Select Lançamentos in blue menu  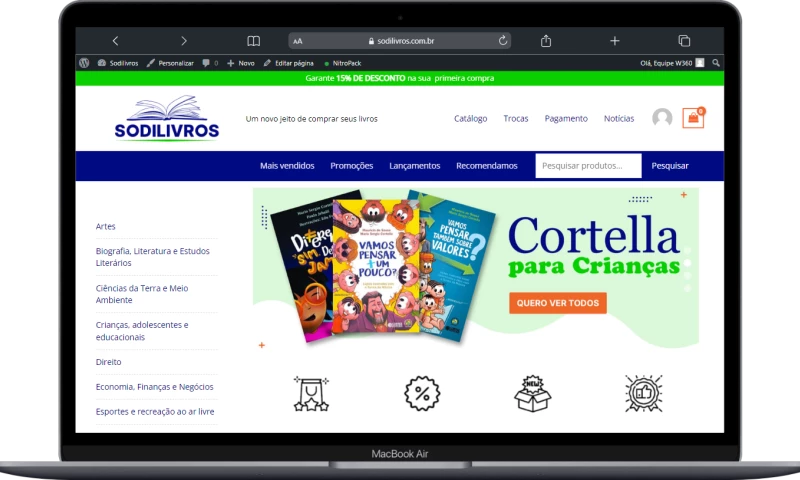(415, 166)
